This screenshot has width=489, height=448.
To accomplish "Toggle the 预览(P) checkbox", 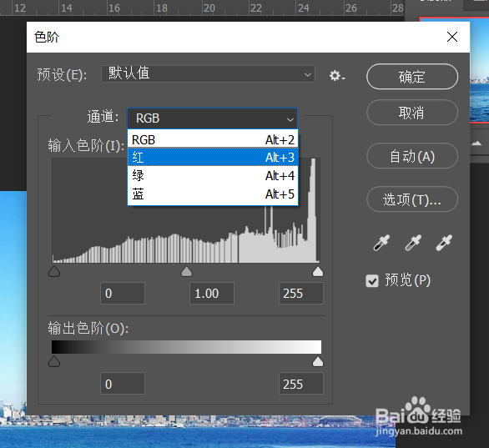I will tap(372, 280).
